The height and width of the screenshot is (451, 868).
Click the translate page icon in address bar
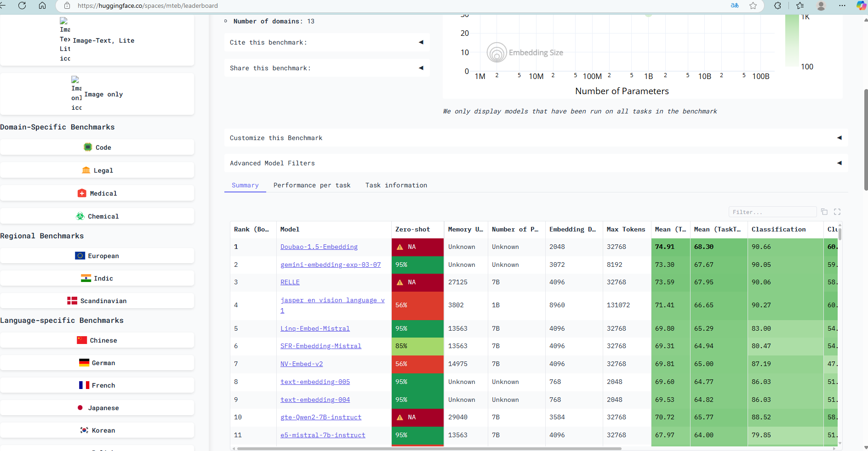[x=735, y=6]
